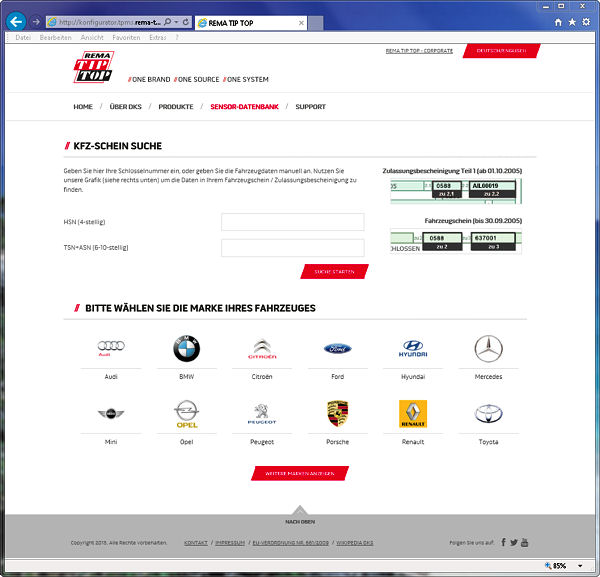Open browser tools gear icon

pos(586,22)
